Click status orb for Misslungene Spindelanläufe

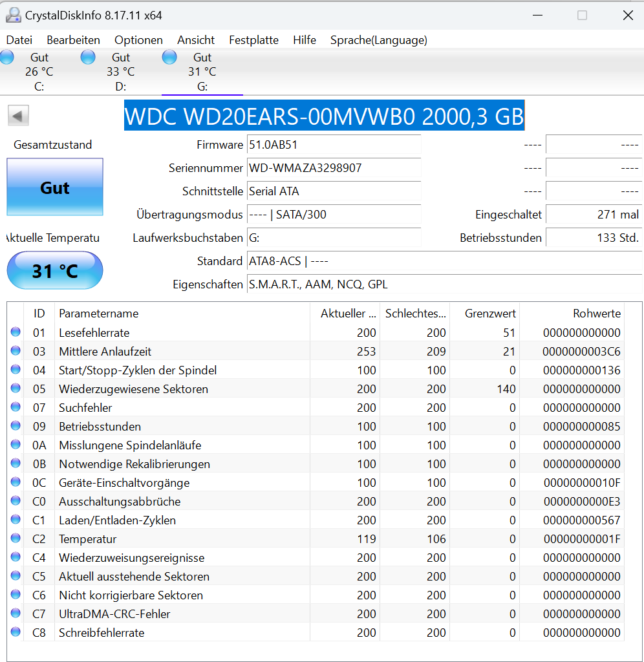tap(16, 444)
